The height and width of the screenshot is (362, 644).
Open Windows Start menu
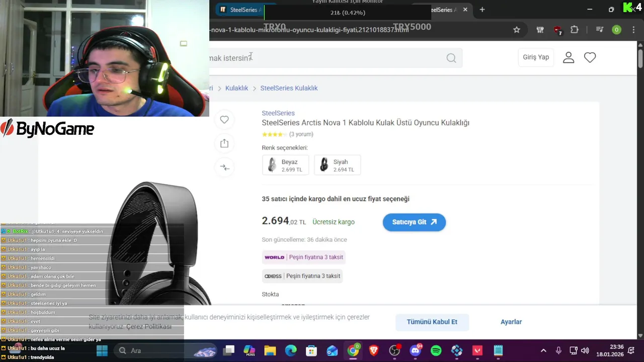click(x=102, y=350)
